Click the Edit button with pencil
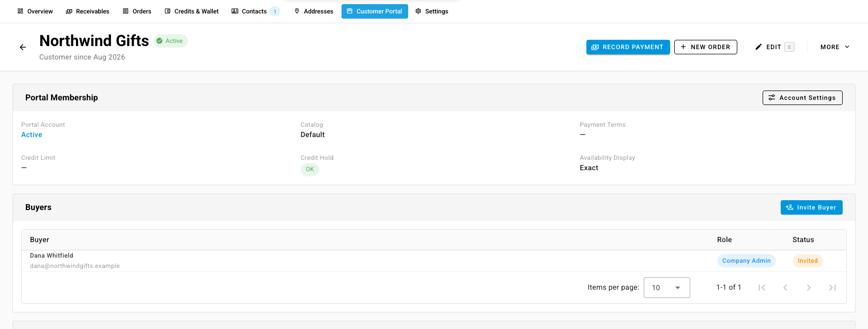 click(x=774, y=47)
